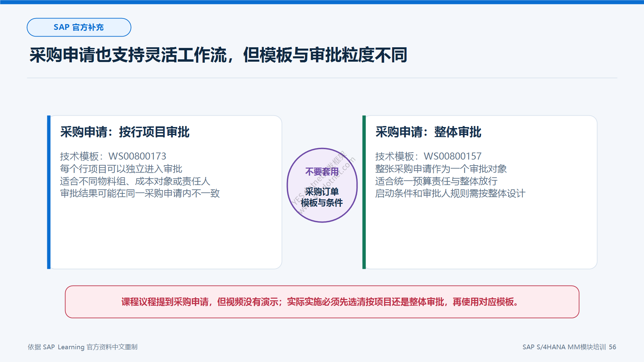Screen dimensions: 644x362
Task: Select line 适合统一预算责任与整体放行
Action: [x=436, y=181]
